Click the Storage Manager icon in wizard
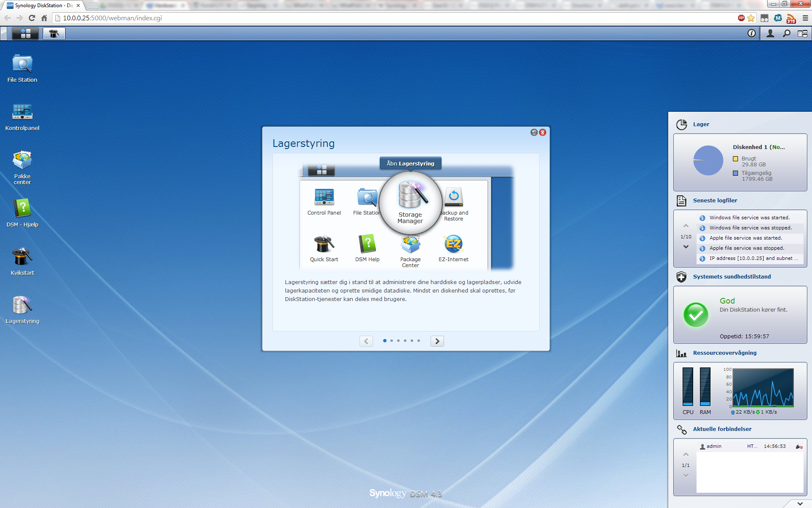Image resolution: width=812 pixels, height=508 pixels. coord(411,202)
